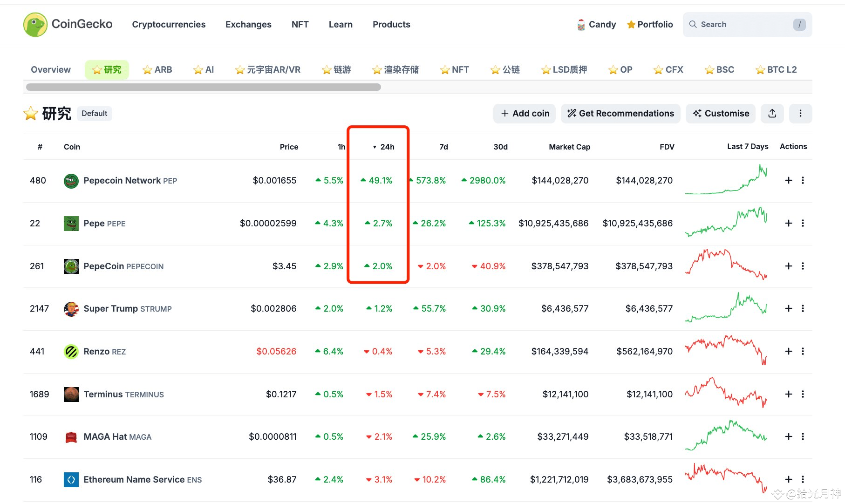Click the Portfolio star icon
The width and height of the screenshot is (845, 504).
[x=632, y=24]
